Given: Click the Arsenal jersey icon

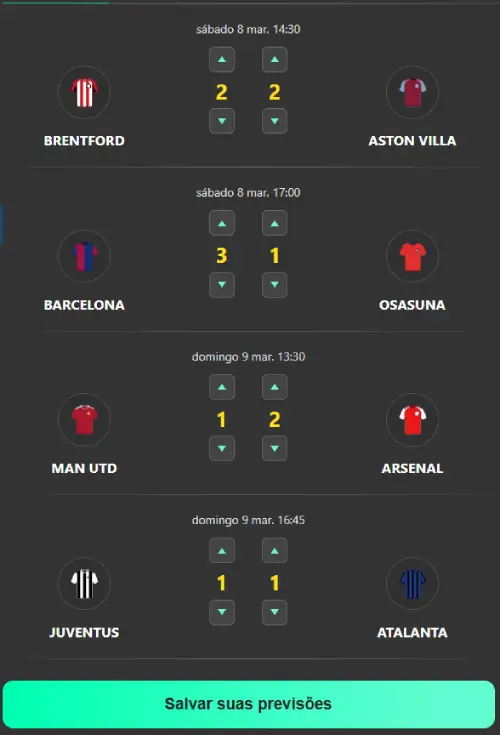Looking at the screenshot, I should point(412,420).
